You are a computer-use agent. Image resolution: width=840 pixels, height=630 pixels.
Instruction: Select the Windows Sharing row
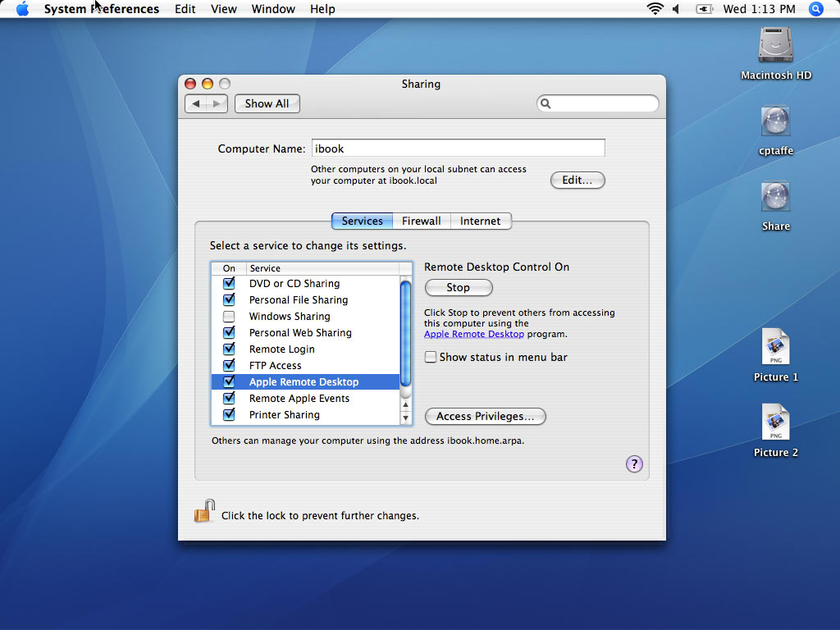[x=305, y=316]
